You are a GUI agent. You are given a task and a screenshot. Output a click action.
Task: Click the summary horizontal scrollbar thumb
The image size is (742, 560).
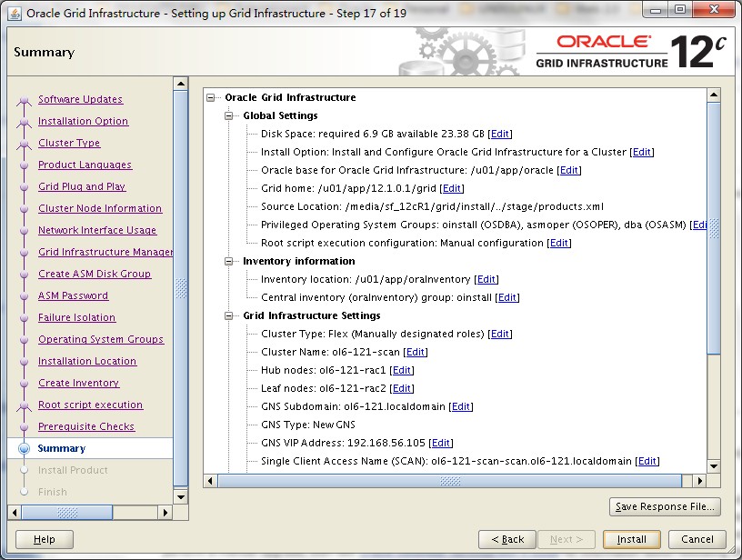click(x=449, y=481)
